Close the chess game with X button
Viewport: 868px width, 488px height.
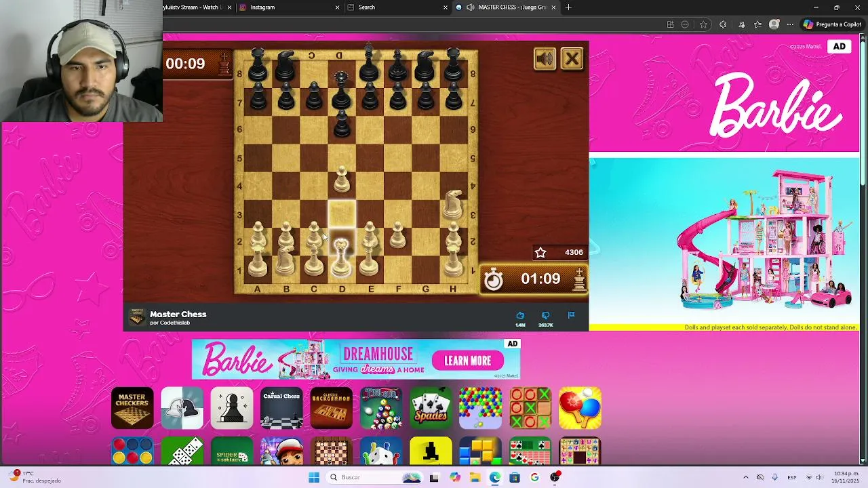572,59
